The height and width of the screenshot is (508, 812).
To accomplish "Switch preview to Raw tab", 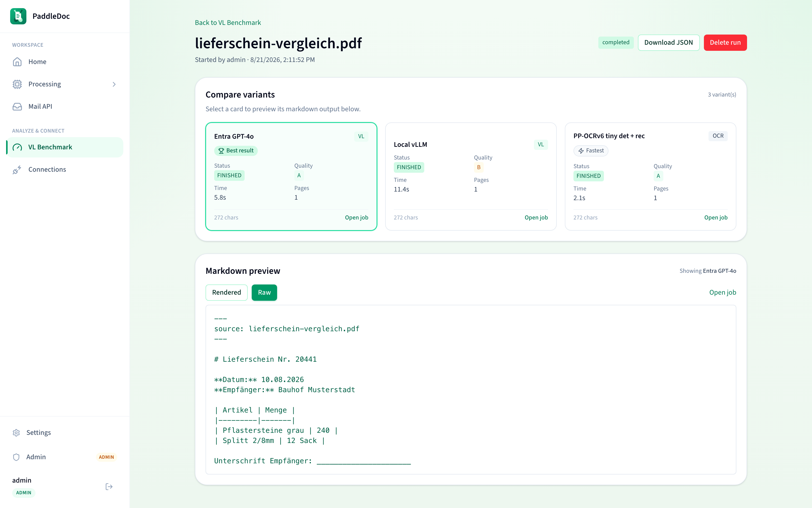I will pyautogui.click(x=264, y=293).
